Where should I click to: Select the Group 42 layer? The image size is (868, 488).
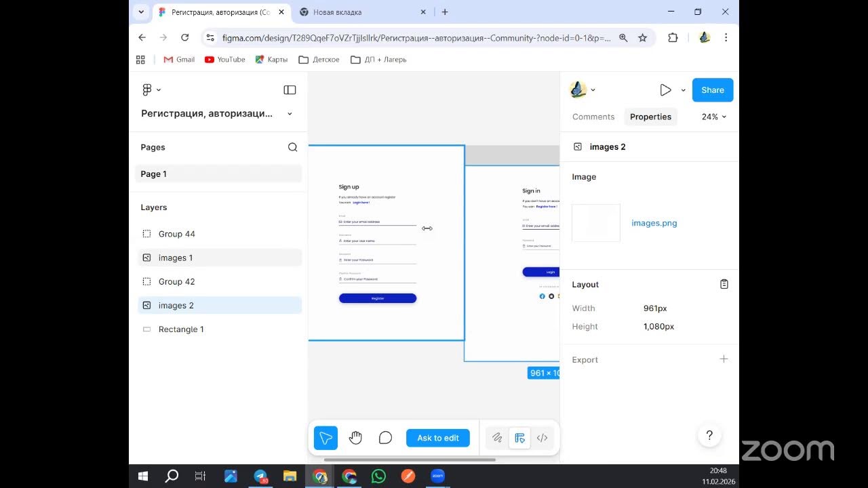[218, 281]
